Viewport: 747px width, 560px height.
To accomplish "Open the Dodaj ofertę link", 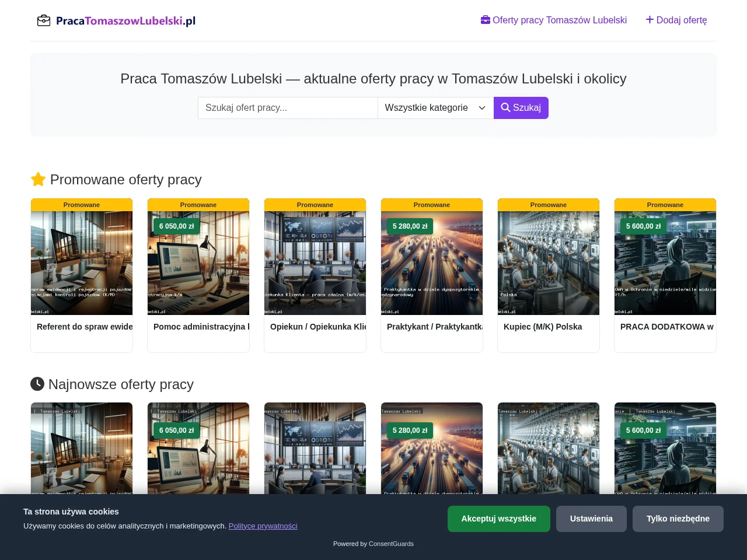I will [676, 20].
